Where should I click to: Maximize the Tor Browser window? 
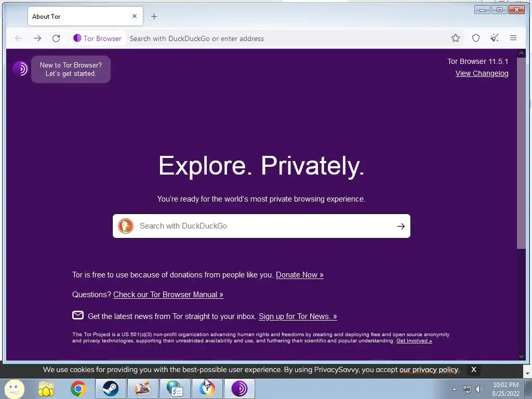pyautogui.click(x=499, y=10)
